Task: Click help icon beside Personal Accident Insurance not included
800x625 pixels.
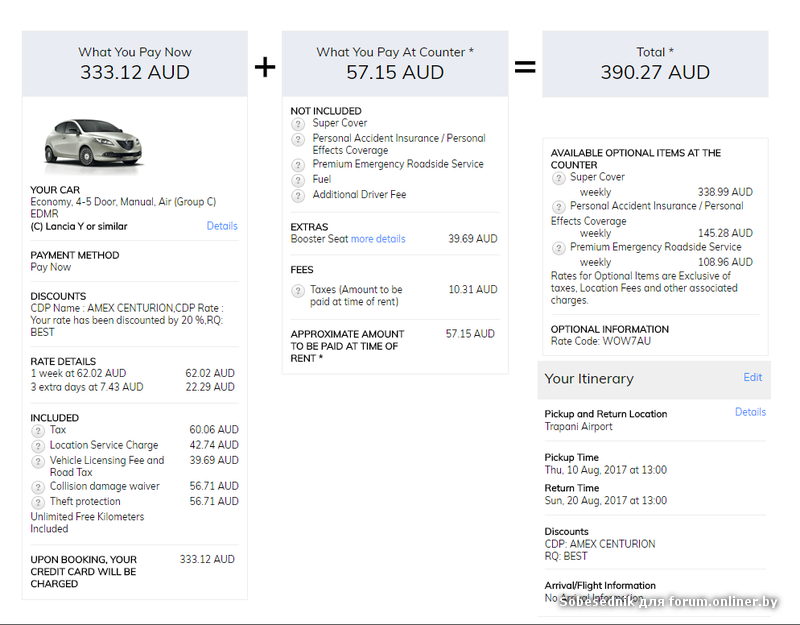Action: point(298,139)
